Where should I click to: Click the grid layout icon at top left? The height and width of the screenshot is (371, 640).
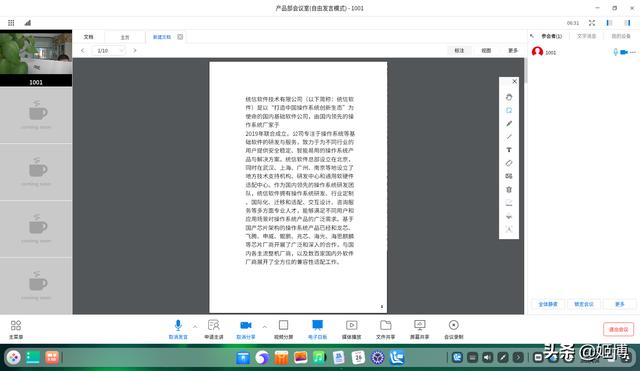click(x=11, y=23)
